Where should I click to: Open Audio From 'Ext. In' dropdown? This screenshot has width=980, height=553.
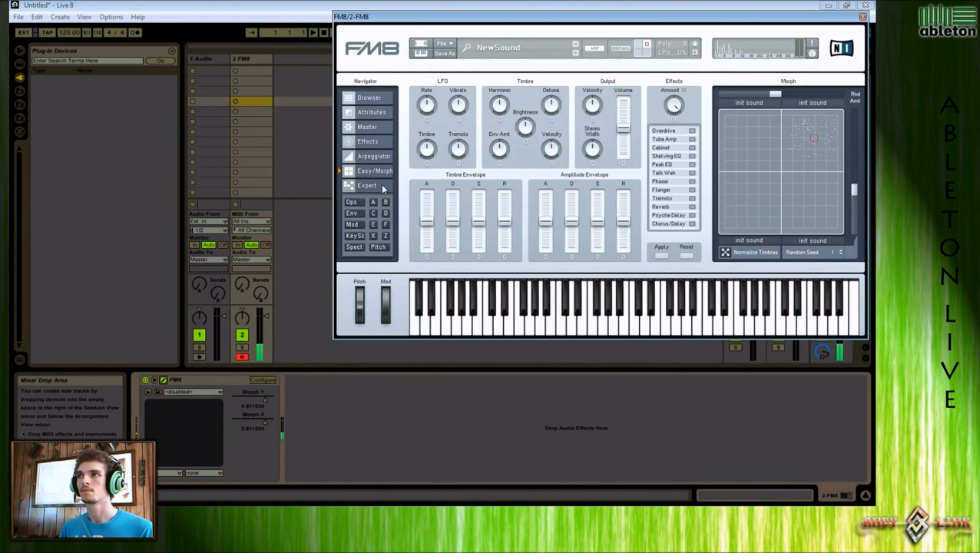click(x=209, y=222)
